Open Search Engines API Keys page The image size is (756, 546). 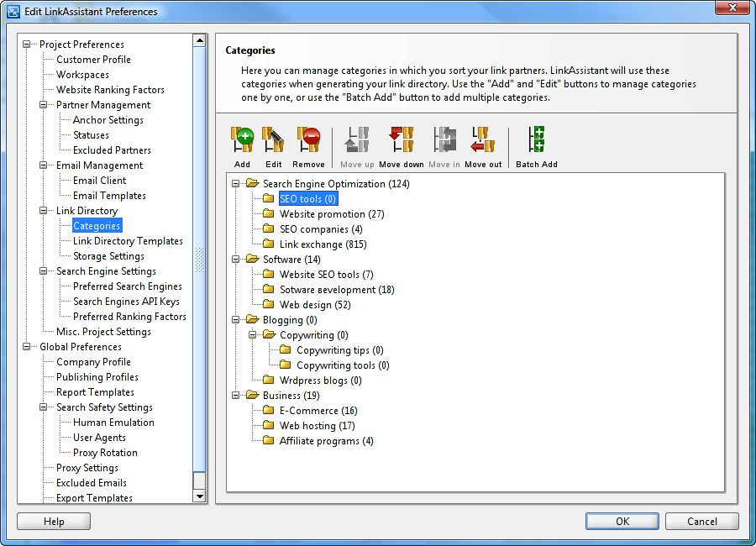tap(126, 301)
